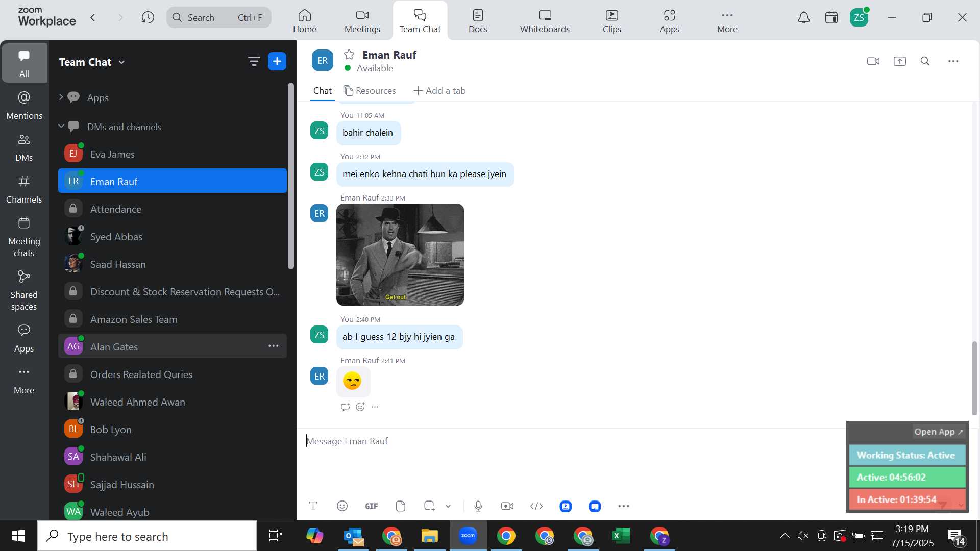
Task: Open Amazon Sales Team channel
Action: [x=173, y=319]
